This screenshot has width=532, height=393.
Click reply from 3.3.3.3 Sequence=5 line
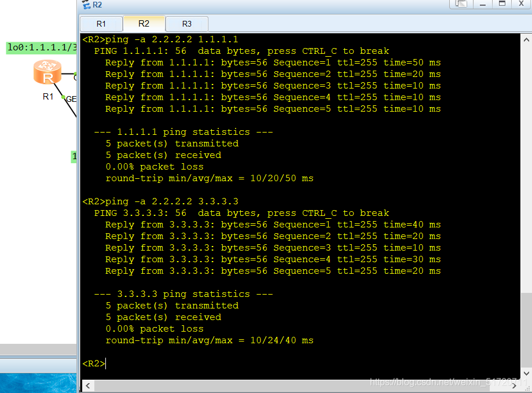(273, 271)
